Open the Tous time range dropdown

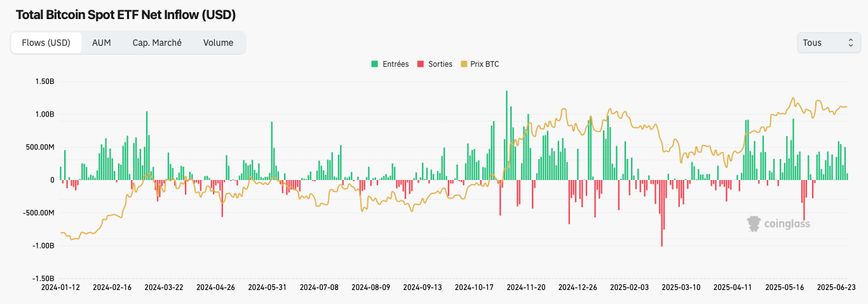pyautogui.click(x=829, y=43)
